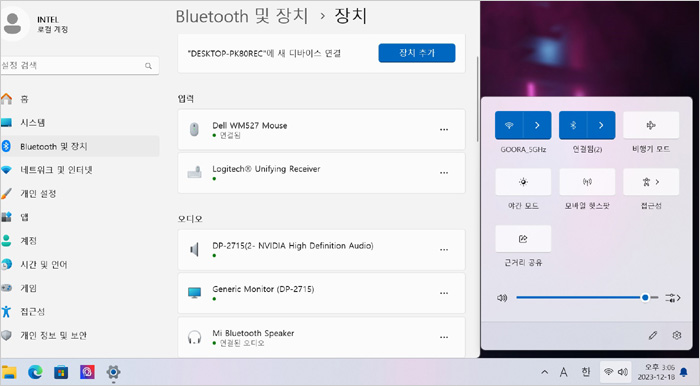Viewport: 700px width, 386px height.
Task: Click the search magnifier icon in settings
Action: pos(148,66)
